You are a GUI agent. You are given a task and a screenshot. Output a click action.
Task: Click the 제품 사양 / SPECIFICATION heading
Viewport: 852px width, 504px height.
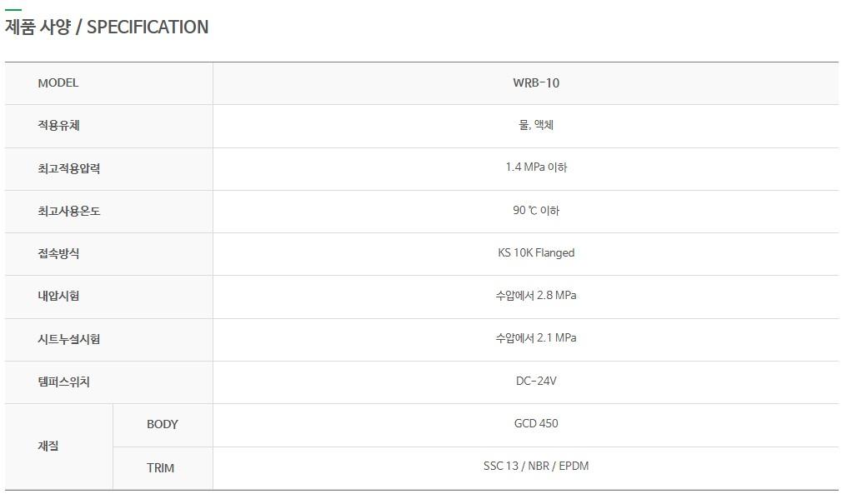click(107, 27)
